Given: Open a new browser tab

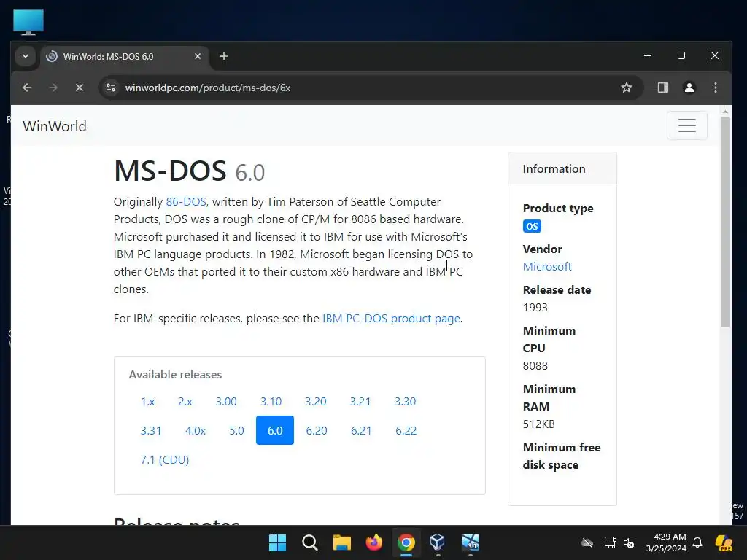Looking at the screenshot, I should 223,56.
